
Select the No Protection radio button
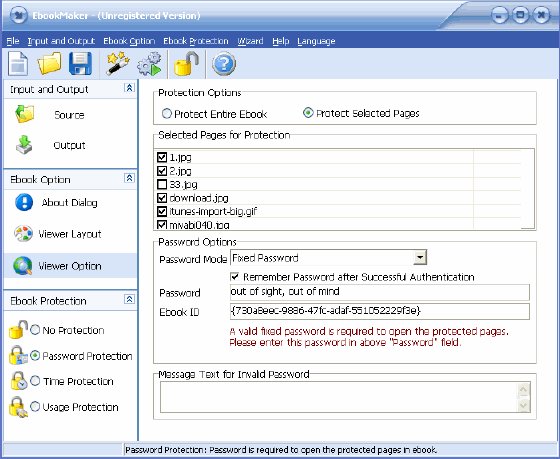[x=35, y=330]
